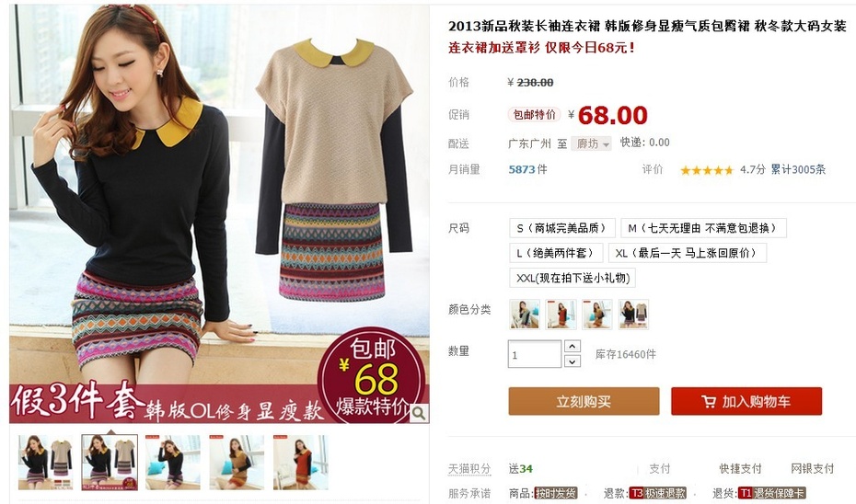Select size S（商城完美品质）
Screen dimensions: 856x504
coord(562,228)
